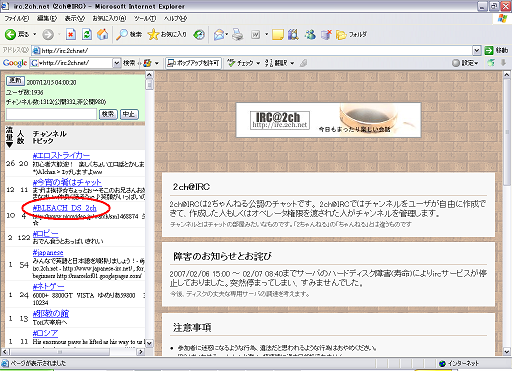Go to the Home page icon
Image resolution: width=512 pixels, height=371 pixels.
coord(102,34)
